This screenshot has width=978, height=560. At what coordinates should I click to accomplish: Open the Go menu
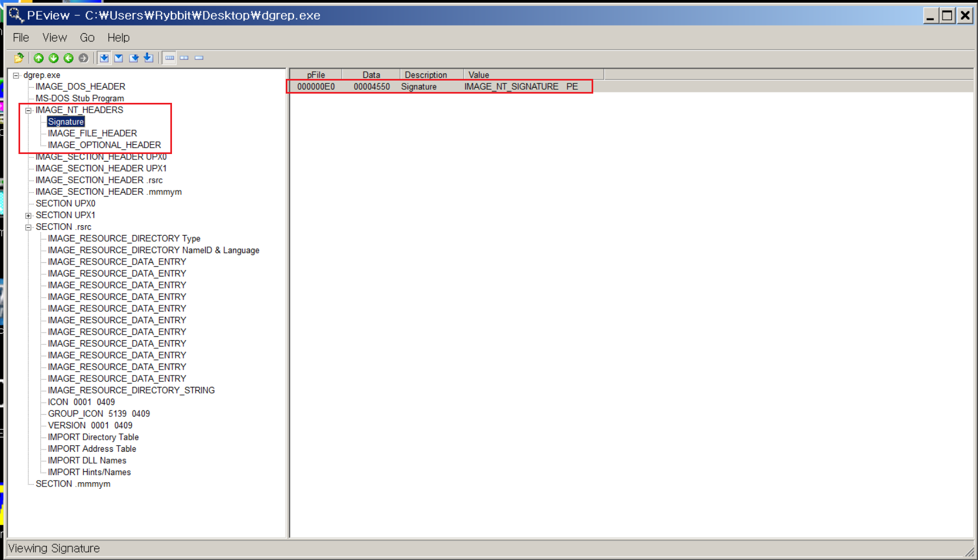point(87,38)
